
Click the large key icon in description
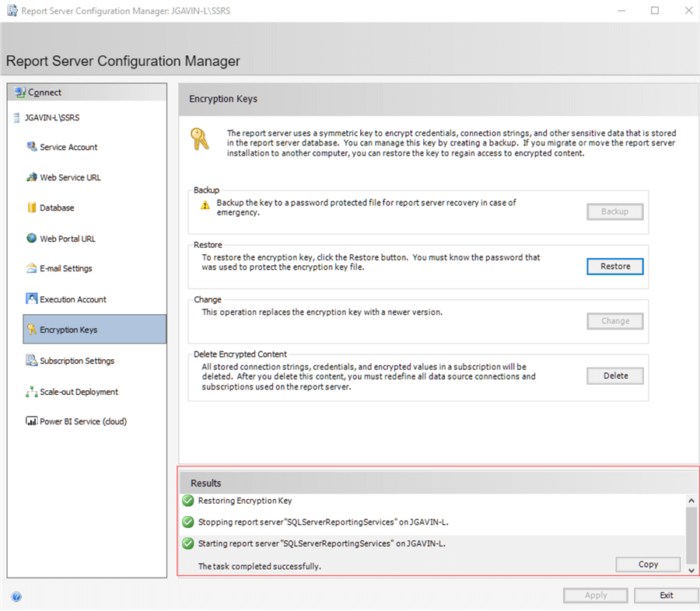click(200, 139)
